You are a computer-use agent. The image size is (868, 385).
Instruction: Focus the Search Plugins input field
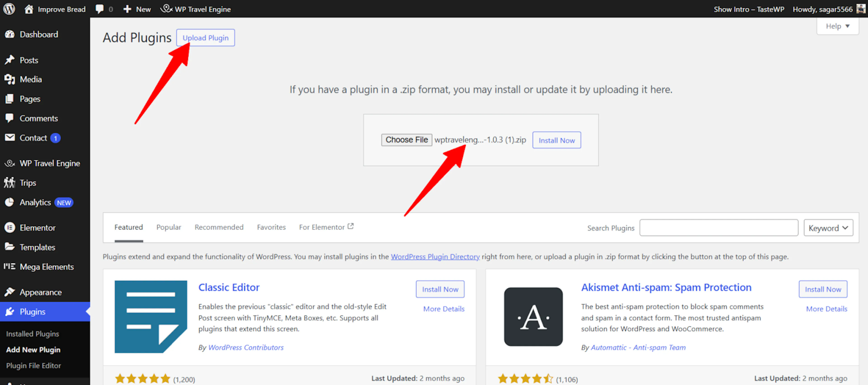pyautogui.click(x=719, y=228)
